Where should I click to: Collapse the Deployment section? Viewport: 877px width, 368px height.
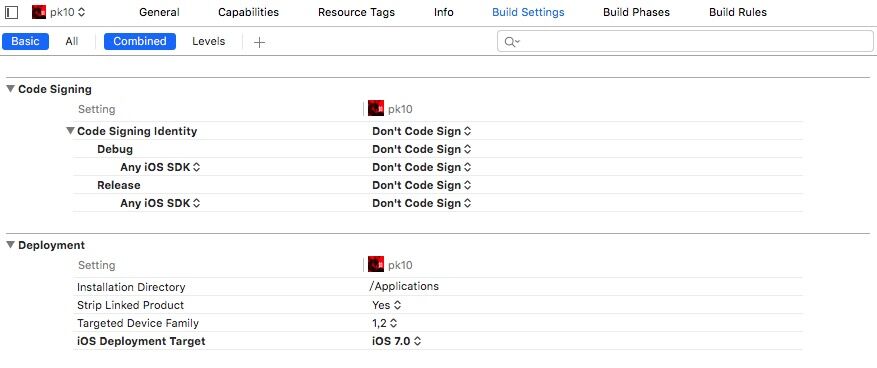pos(11,245)
